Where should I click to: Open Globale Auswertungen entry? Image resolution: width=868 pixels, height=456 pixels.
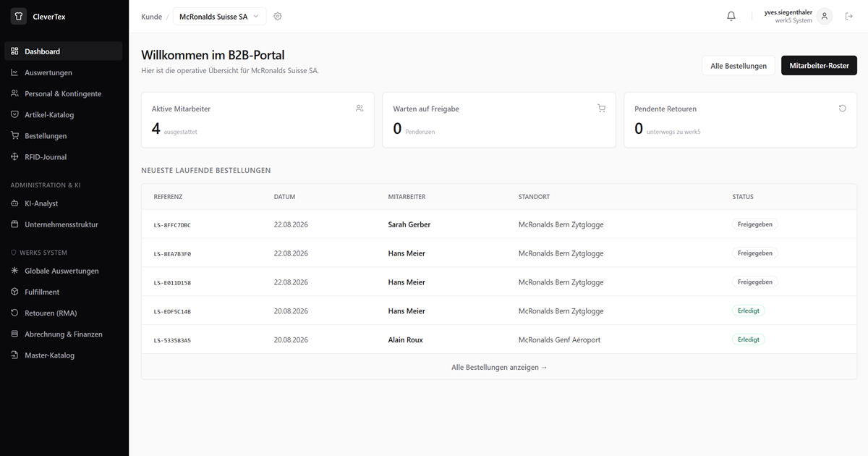(64, 271)
